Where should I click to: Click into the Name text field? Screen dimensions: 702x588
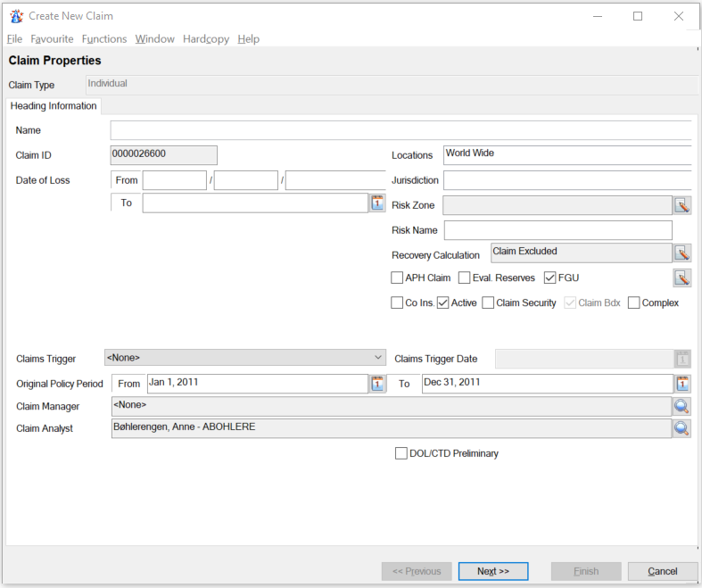click(x=401, y=130)
